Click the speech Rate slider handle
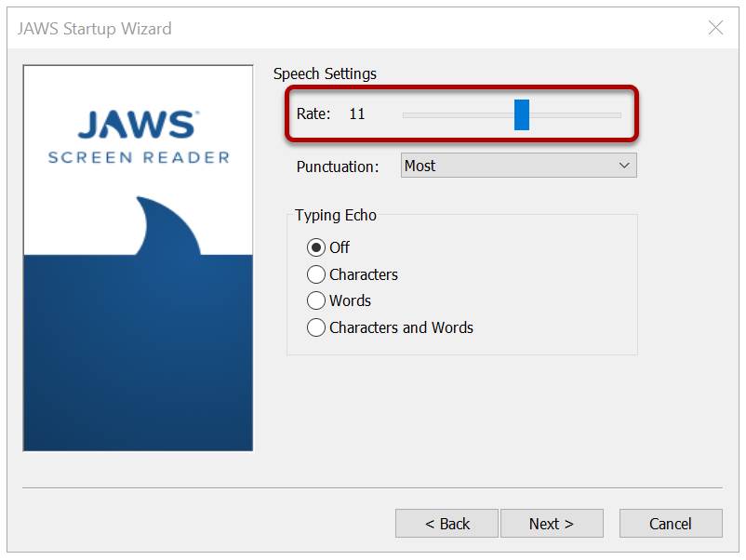 [524, 113]
